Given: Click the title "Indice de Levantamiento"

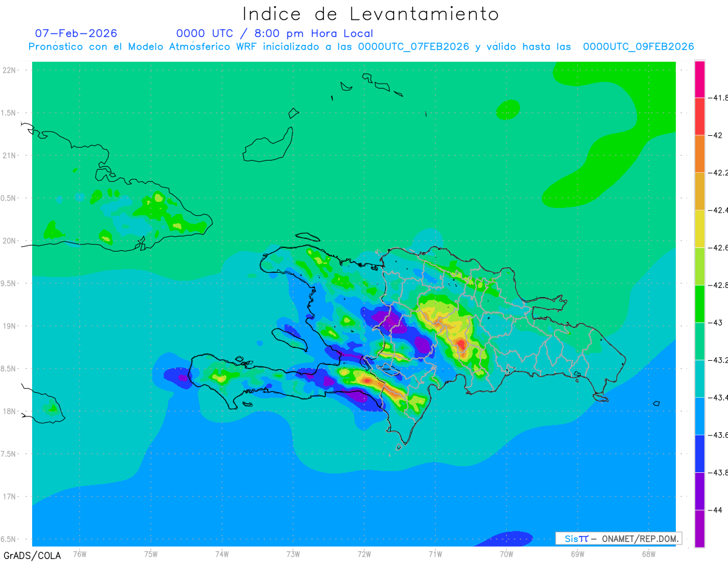Looking at the screenshot, I should (x=371, y=13).
